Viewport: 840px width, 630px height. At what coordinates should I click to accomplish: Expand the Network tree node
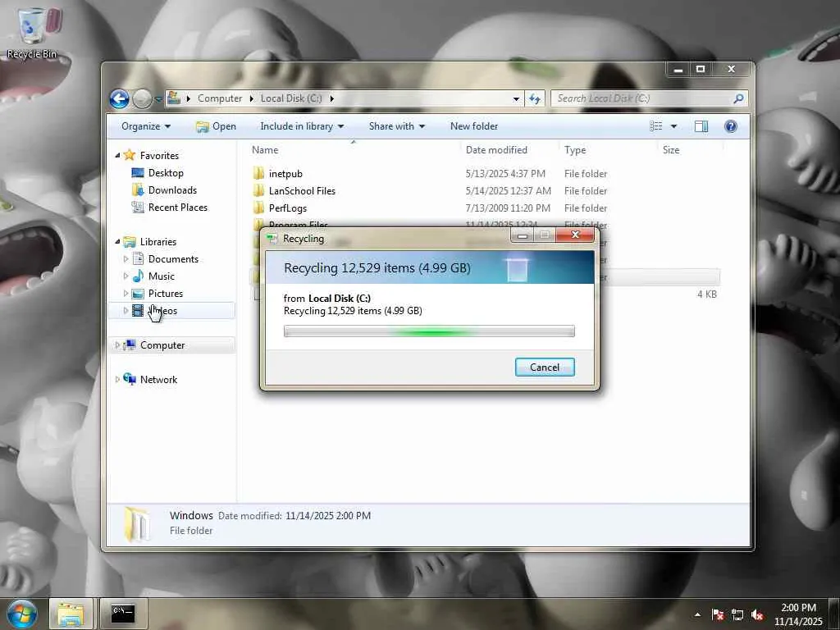[x=117, y=379]
